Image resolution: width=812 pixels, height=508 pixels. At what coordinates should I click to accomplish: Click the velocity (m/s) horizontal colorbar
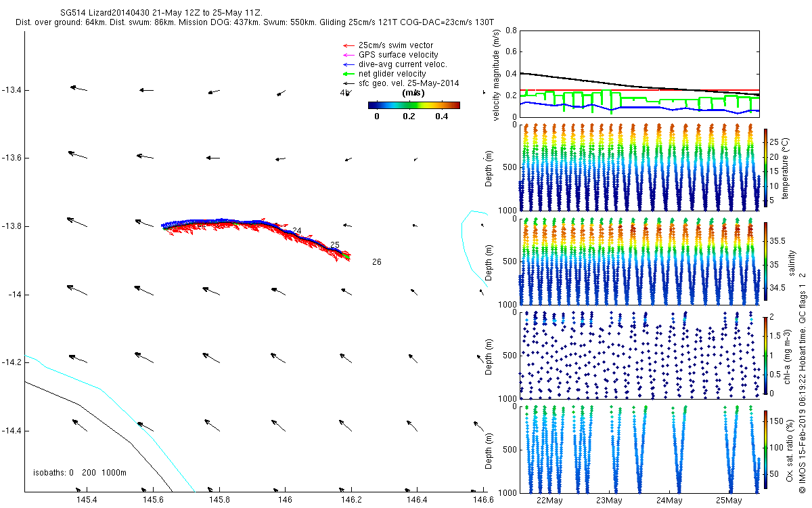coord(413,105)
